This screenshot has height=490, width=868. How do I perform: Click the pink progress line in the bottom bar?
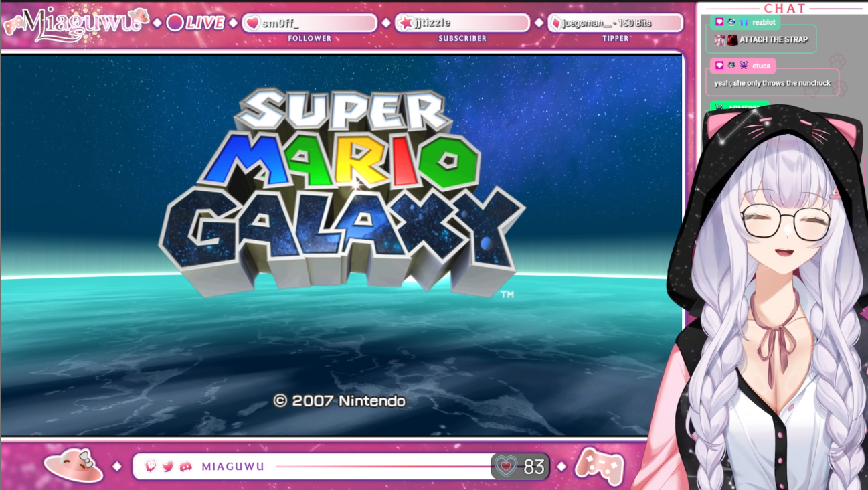[384, 466]
